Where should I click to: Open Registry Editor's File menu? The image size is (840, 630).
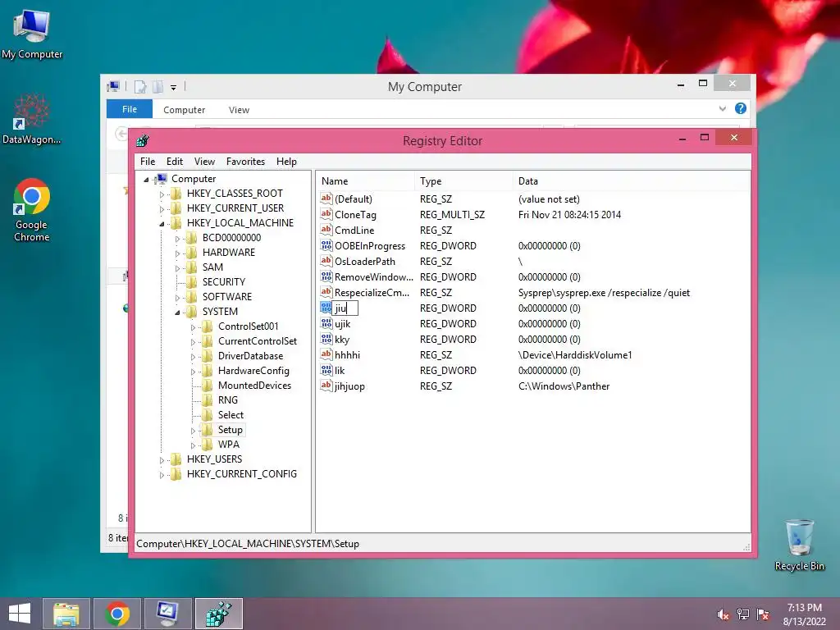click(148, 162)
